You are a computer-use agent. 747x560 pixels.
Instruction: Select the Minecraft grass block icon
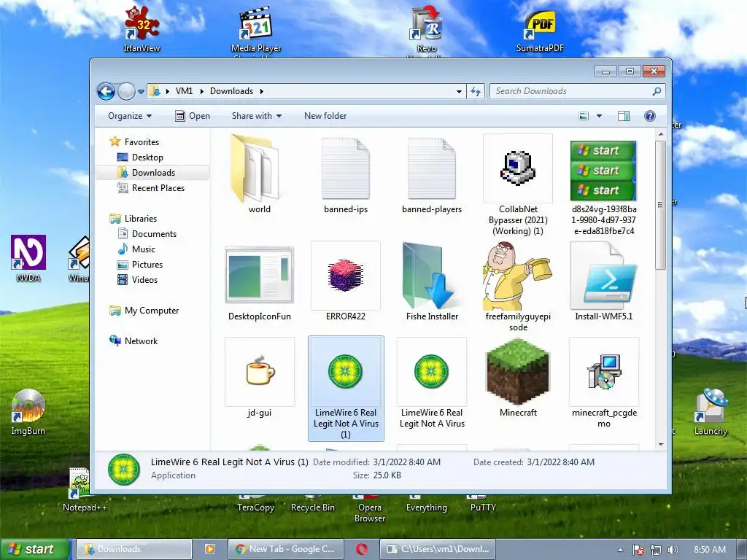click(x=518, y=378)
